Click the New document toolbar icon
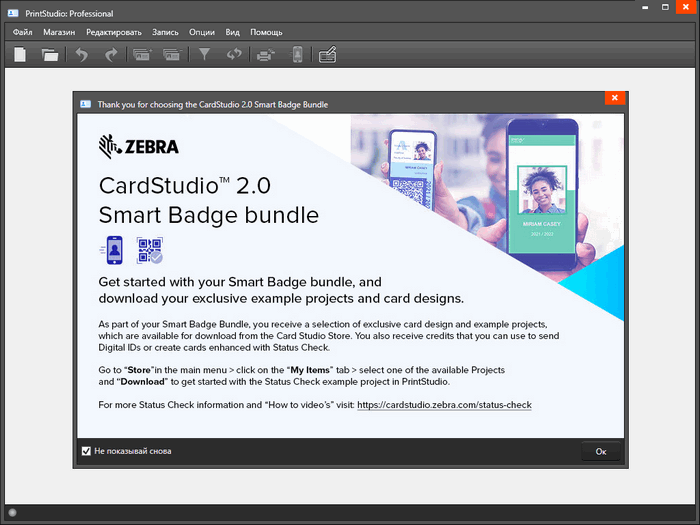Viewport: 700px width, 525px height. coord(21,54)
